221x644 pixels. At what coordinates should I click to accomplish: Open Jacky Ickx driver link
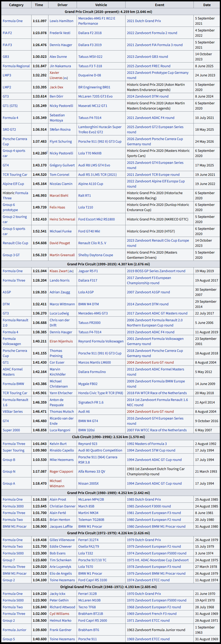[57, 594]
